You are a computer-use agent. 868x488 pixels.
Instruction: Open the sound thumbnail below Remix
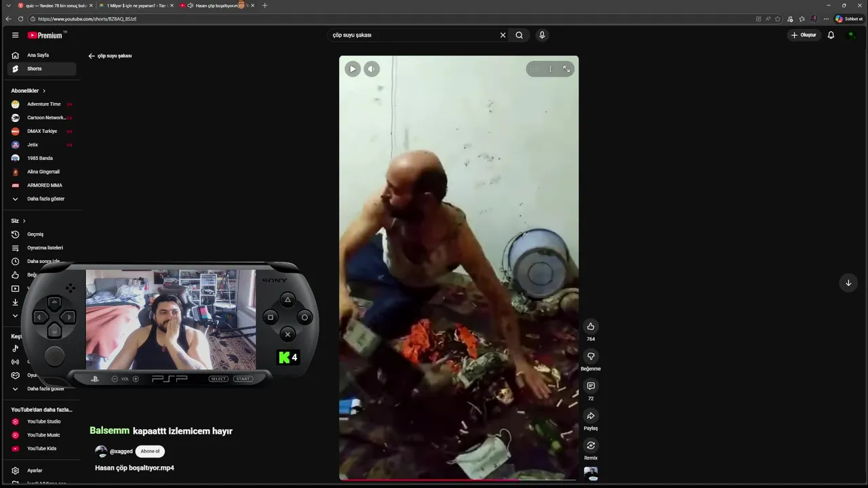click(591, 473)
